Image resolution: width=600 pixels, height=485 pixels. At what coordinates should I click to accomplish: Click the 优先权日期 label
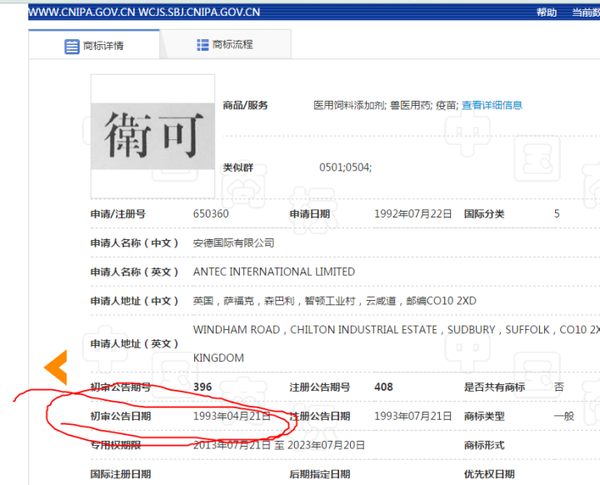click(x=489, y=474)
